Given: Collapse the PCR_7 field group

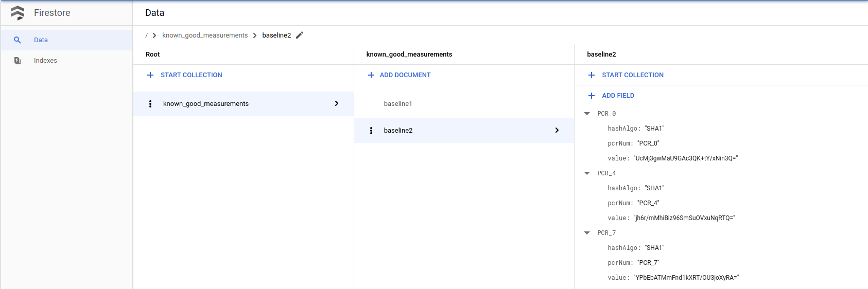Looking at the screenshot, I should click(587, 233).
